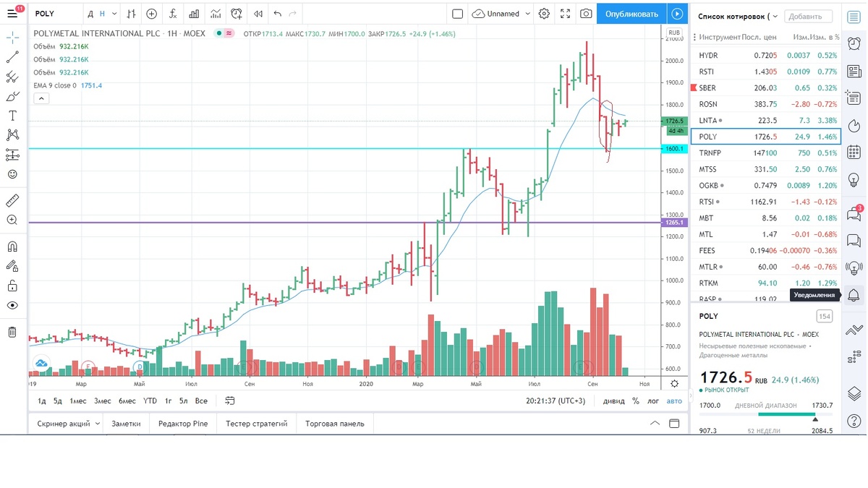Open financials bar chart icon
This screenshot has width=868, height=488.
(194, 14)
